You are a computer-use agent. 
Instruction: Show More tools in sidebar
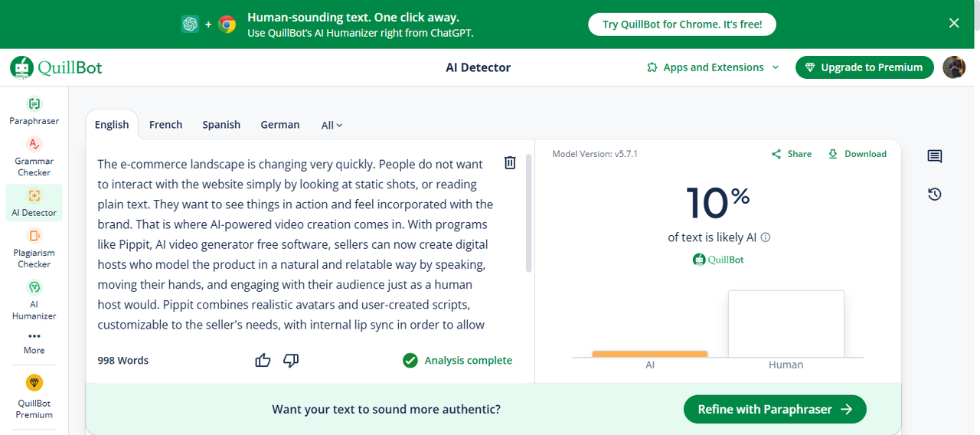point(34,342)
